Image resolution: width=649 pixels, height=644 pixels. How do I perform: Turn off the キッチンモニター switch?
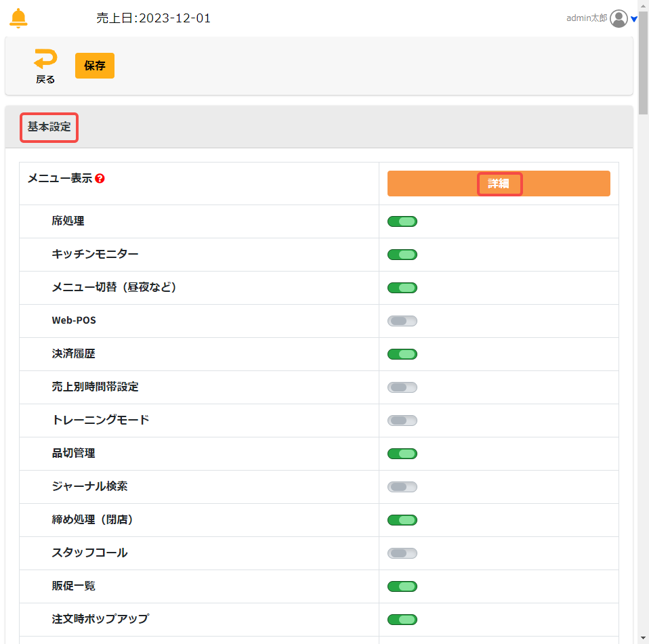click(x=402, y=255)
